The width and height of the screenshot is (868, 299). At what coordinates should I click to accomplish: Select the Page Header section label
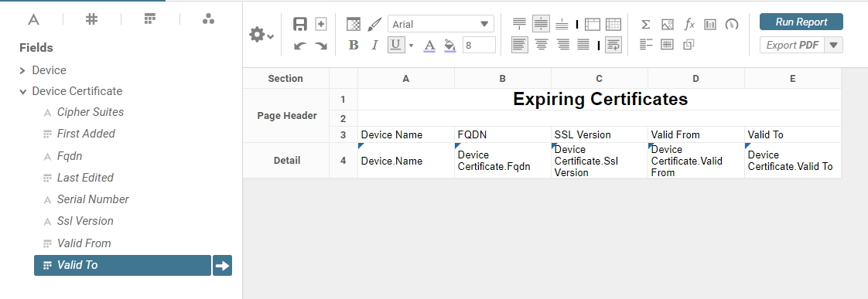[285, 116]
